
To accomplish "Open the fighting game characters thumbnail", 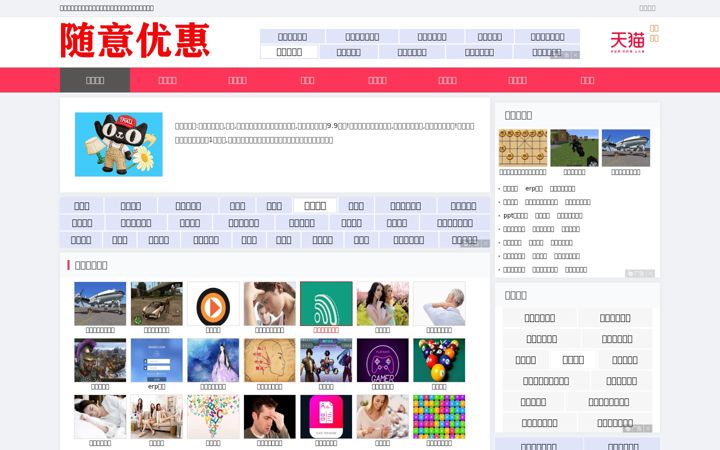I will [326, 360].
